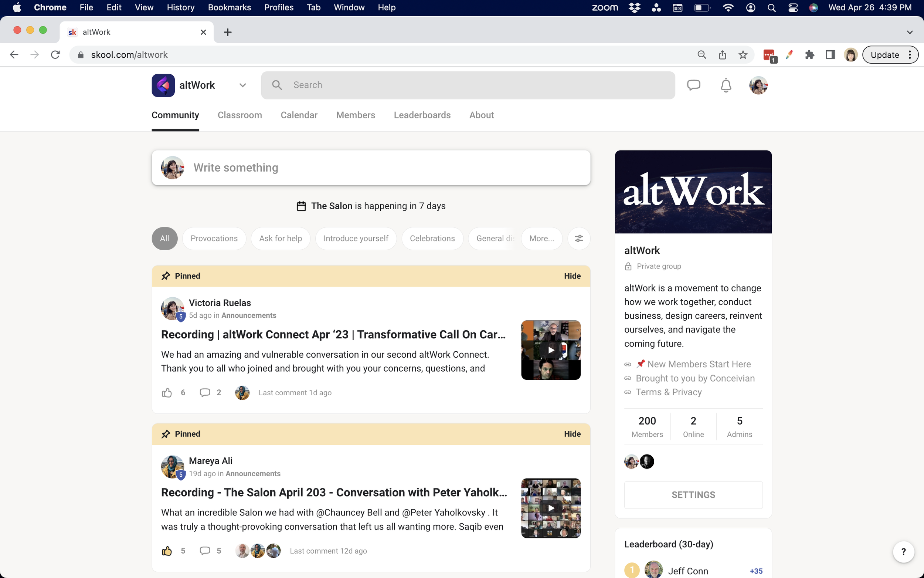Bookmark this page with star icon
This screenshot has height=578, width=924.
(743, 55)
